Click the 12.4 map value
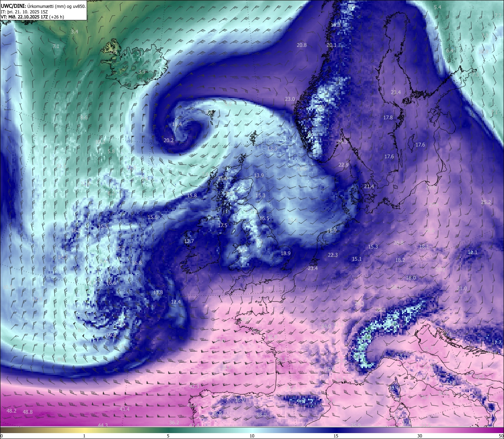 coord(176,302)
